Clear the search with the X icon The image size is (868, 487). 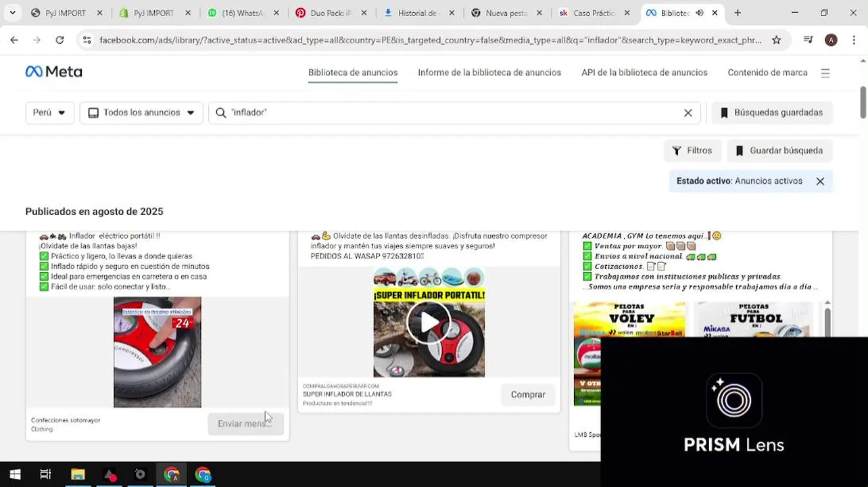pyautogui.click(x=688, y=113)
